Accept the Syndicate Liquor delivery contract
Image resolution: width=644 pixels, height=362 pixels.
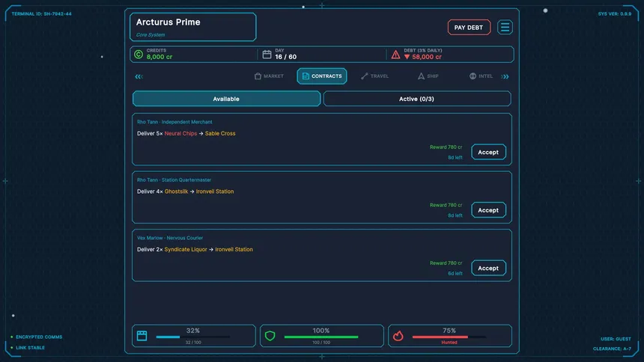[488, 268]
